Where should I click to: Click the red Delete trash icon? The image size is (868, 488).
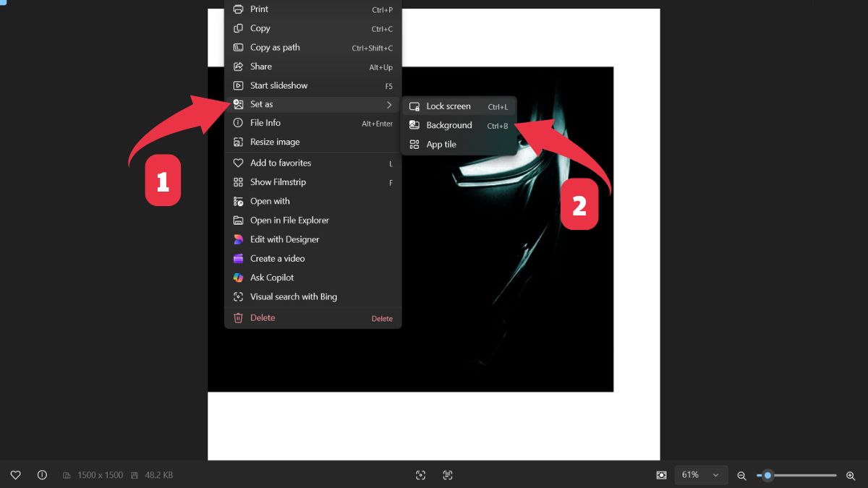[x=238, y=318]
